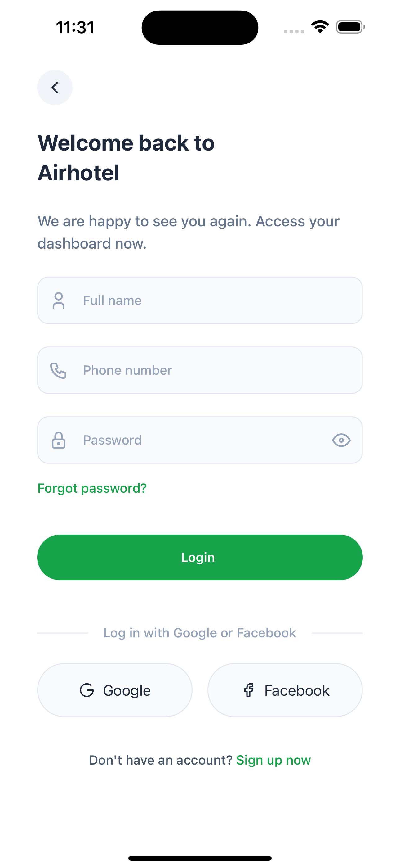This screenshot has height=868, width=400.
Task: Click the Google G icon
Action: (87, 690)
